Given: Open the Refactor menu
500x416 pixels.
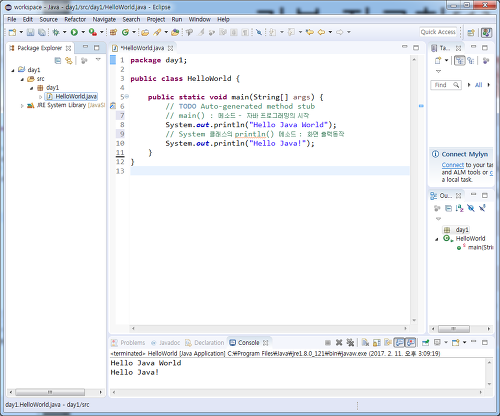Looking at the screenshot, I should tap(75, 19).
